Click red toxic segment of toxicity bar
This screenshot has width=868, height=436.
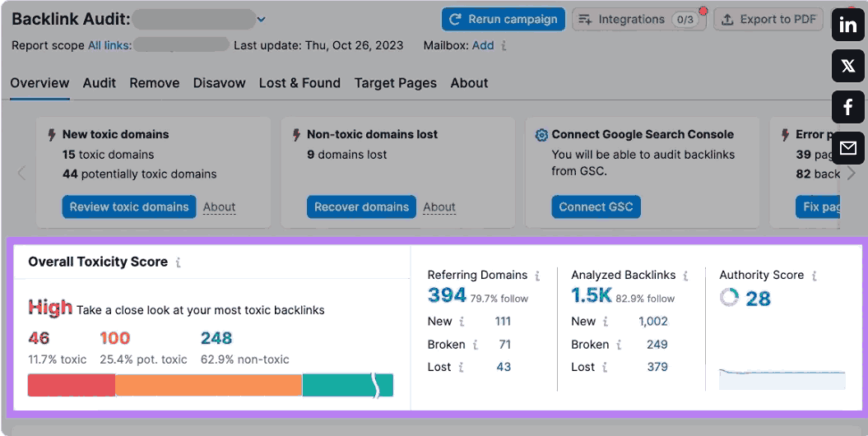72,385
